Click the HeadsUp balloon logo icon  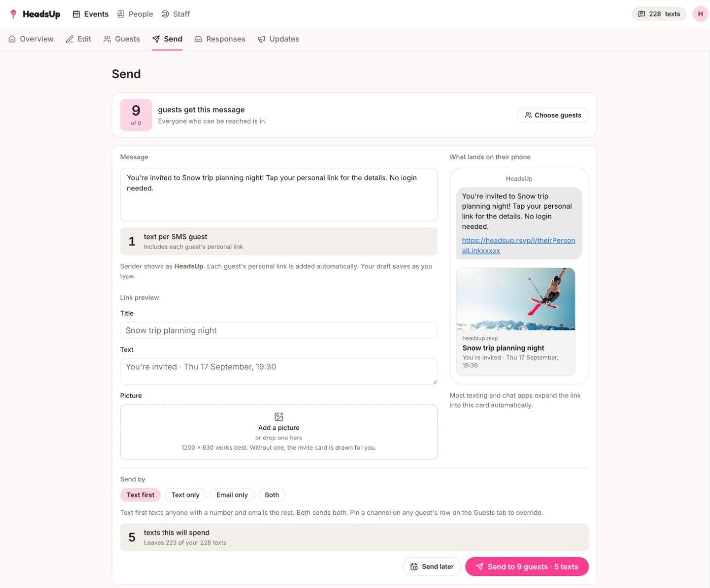click(x=14, y=14)
